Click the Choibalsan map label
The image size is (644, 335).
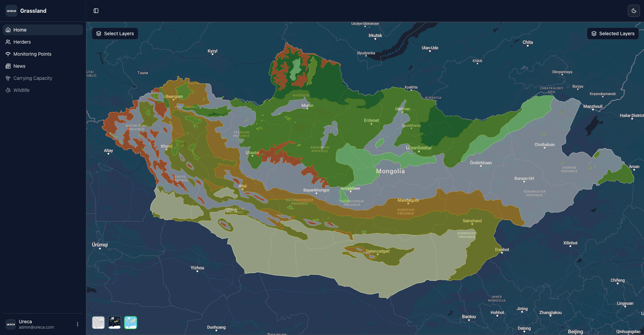click(x=545, y=145)
